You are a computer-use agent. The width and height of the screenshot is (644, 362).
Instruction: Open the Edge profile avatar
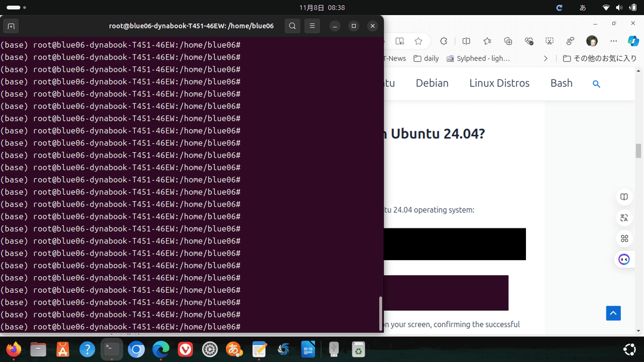591,41
